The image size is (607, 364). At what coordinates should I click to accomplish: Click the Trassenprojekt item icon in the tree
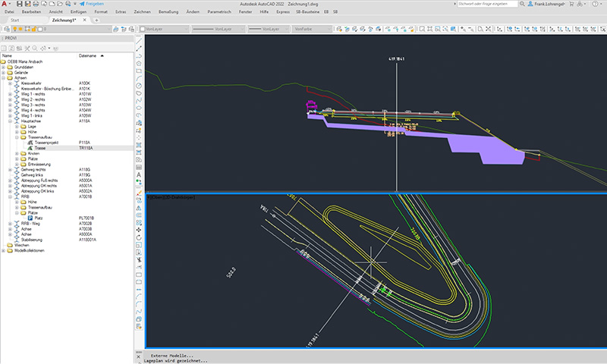(x=30, y=142)
